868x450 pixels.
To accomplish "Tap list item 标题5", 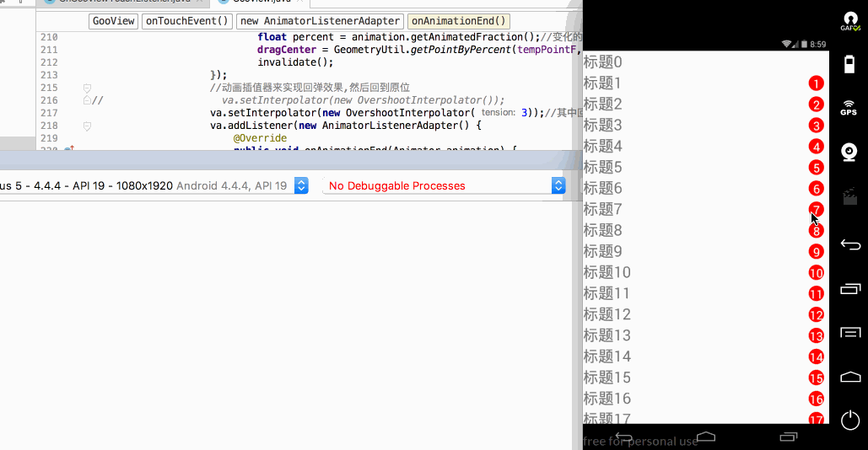I will 603,167.
